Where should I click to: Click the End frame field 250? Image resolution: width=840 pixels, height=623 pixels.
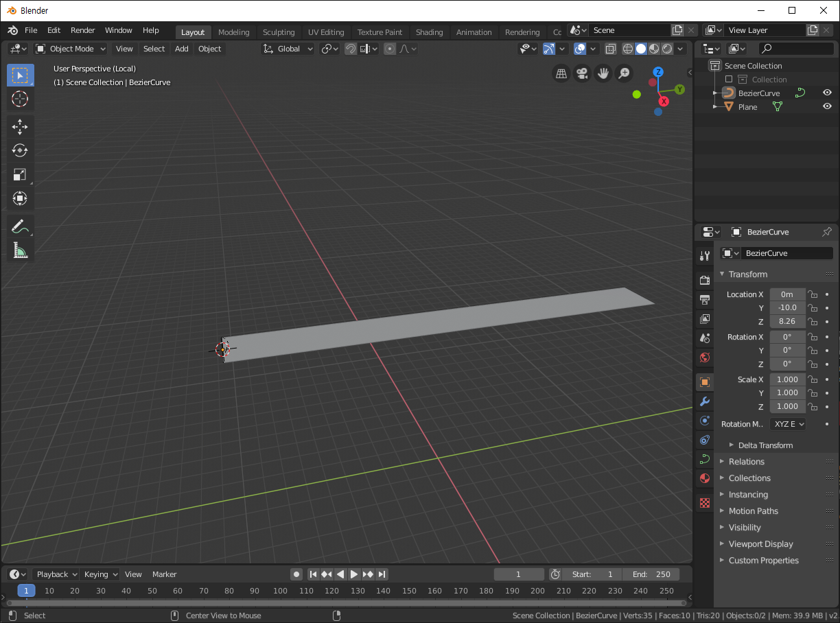(651, 574)
